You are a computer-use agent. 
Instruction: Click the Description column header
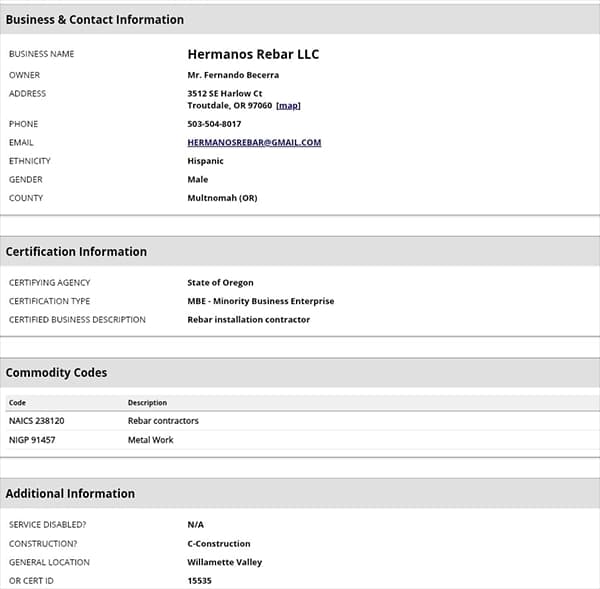pyautogui.click(x=147, y=403)
